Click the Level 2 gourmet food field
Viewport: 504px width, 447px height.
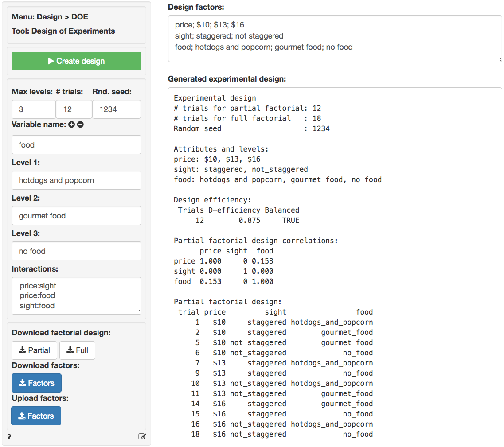pos(76,216)
